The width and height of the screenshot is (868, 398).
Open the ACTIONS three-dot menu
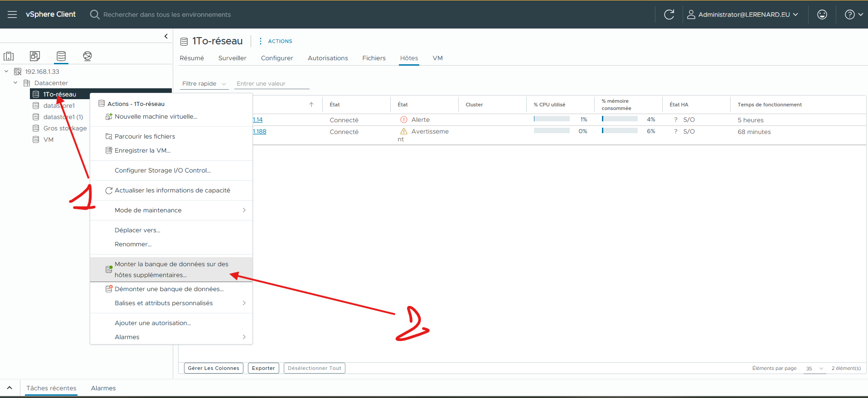click(260, 41)
